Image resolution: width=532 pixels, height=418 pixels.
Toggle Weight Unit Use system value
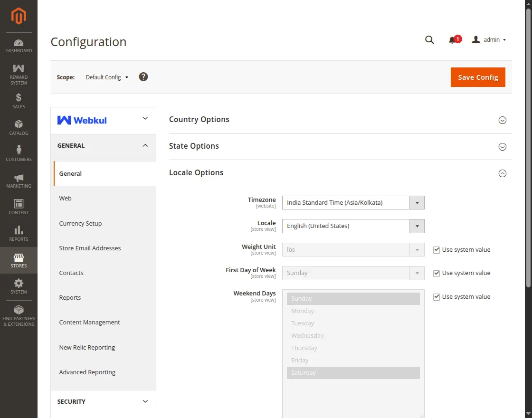(x=437, y=250)
